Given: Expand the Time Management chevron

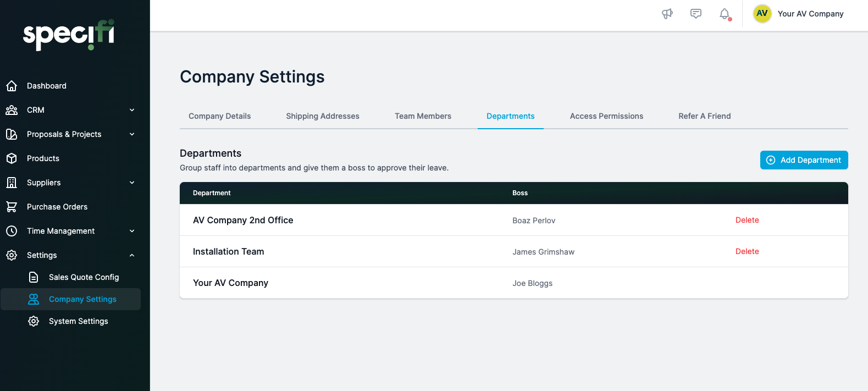Looking at the screenshot, I should pyautogui.click(x=132, y=231).
